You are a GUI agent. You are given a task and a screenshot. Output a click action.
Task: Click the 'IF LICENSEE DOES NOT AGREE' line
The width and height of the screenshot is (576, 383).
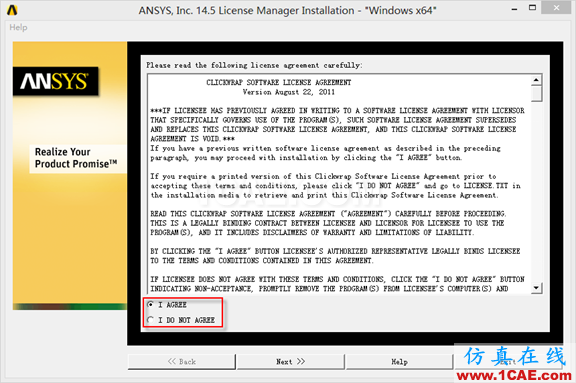pyautogui.click(x=337, y=279)
